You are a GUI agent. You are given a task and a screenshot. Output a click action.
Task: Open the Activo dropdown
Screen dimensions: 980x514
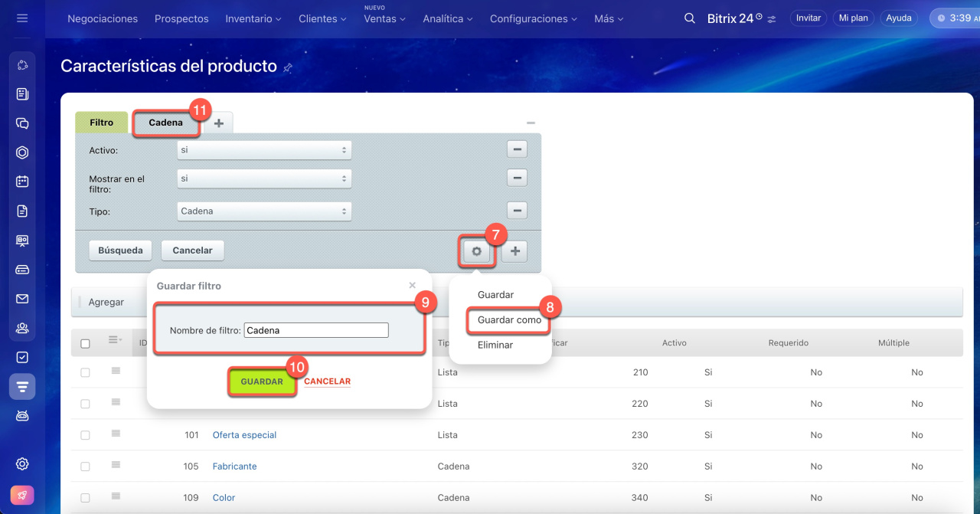[264, 150]
